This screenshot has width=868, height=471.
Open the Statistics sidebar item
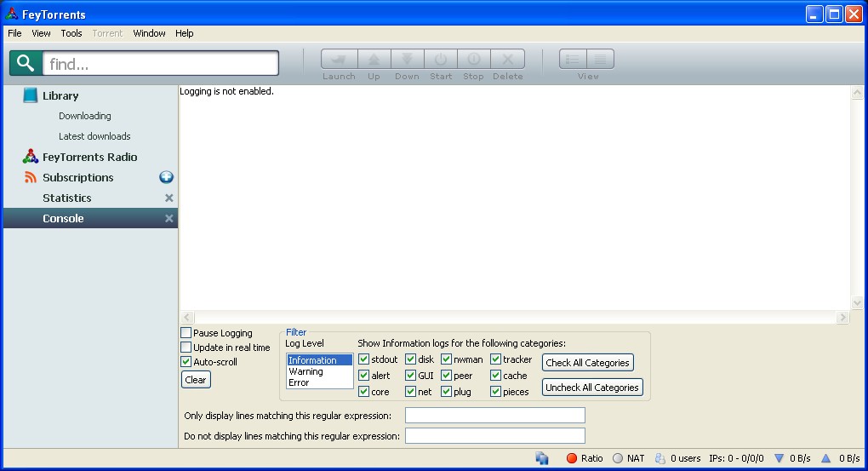67,198
